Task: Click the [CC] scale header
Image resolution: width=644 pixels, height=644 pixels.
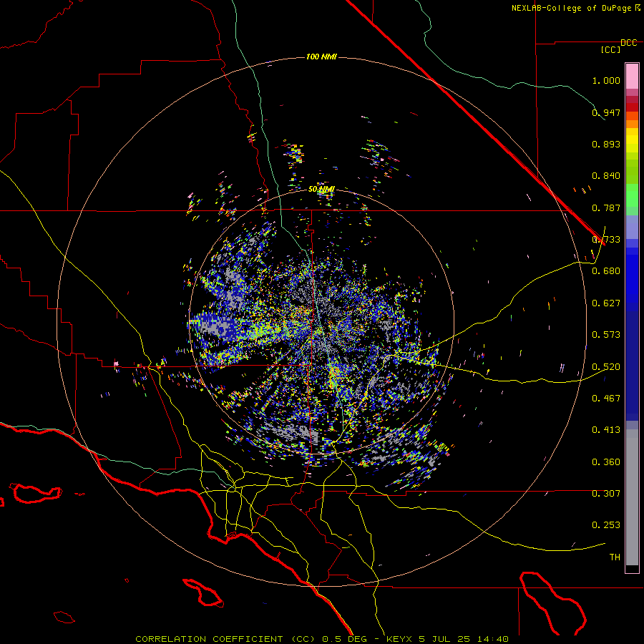Action: pos(610,49)
